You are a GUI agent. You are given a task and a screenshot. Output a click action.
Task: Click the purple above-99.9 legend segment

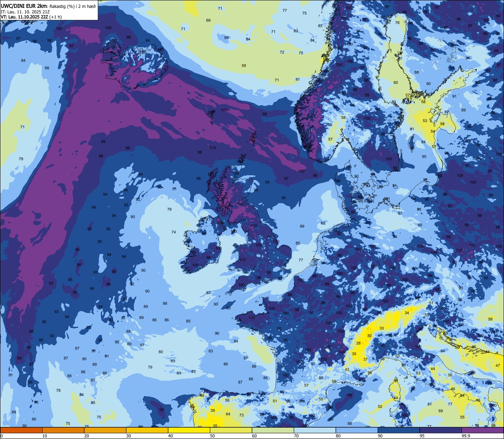(482, 430)
